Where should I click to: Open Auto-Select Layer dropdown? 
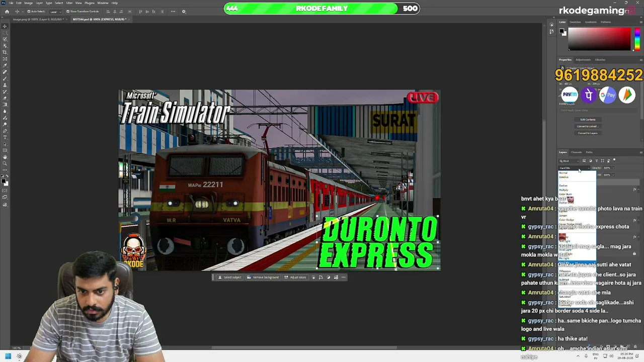54,12
